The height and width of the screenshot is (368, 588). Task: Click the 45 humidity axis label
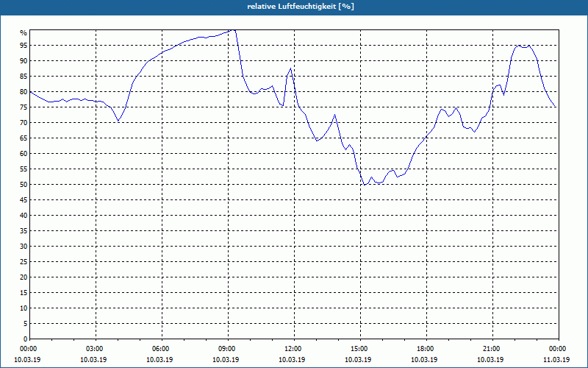tap(24, 199)
